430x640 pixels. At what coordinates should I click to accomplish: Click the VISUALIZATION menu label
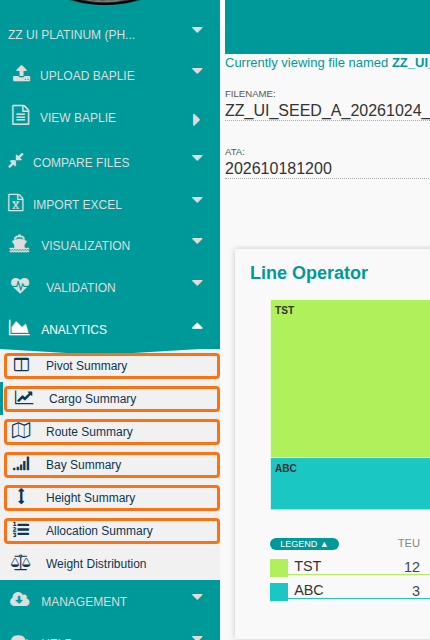(86, 246)
